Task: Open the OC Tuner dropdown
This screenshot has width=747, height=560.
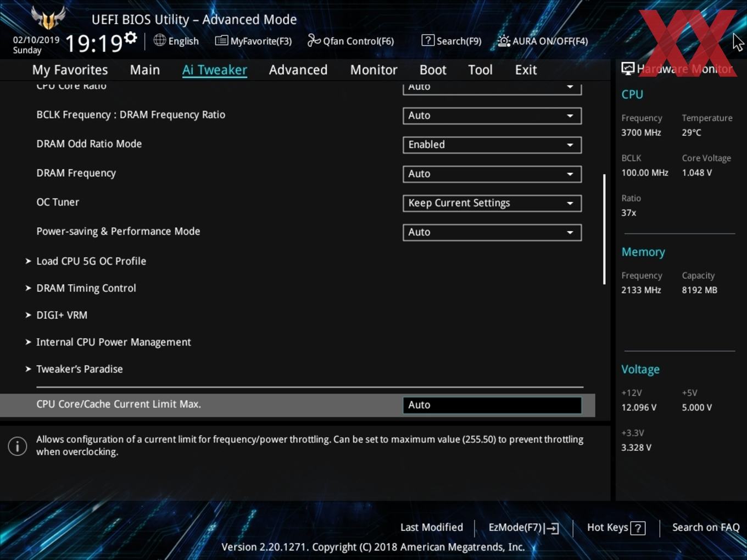Action: [492, 203]
